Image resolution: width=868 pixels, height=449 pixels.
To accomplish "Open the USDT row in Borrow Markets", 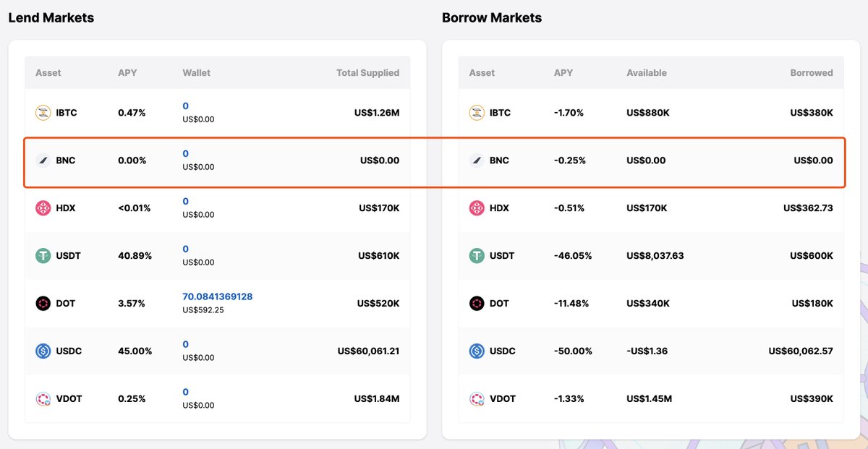I will tap(651, 256).
